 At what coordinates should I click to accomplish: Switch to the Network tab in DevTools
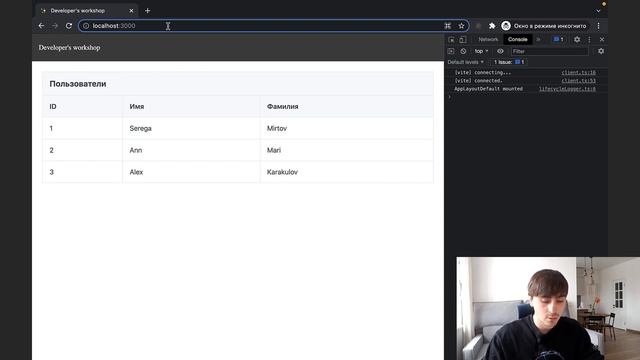(488, 40)
